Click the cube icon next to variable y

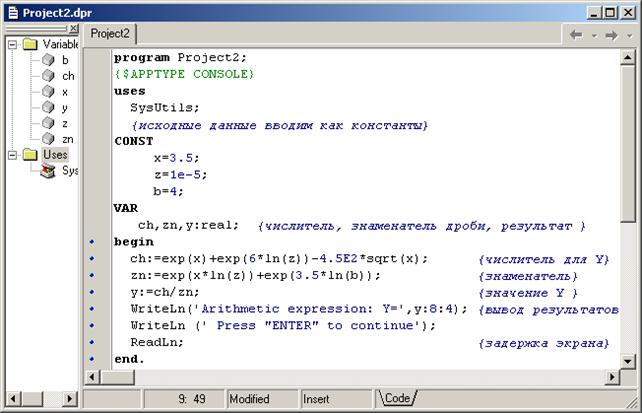pyautogui.click(x=48, y=107)
